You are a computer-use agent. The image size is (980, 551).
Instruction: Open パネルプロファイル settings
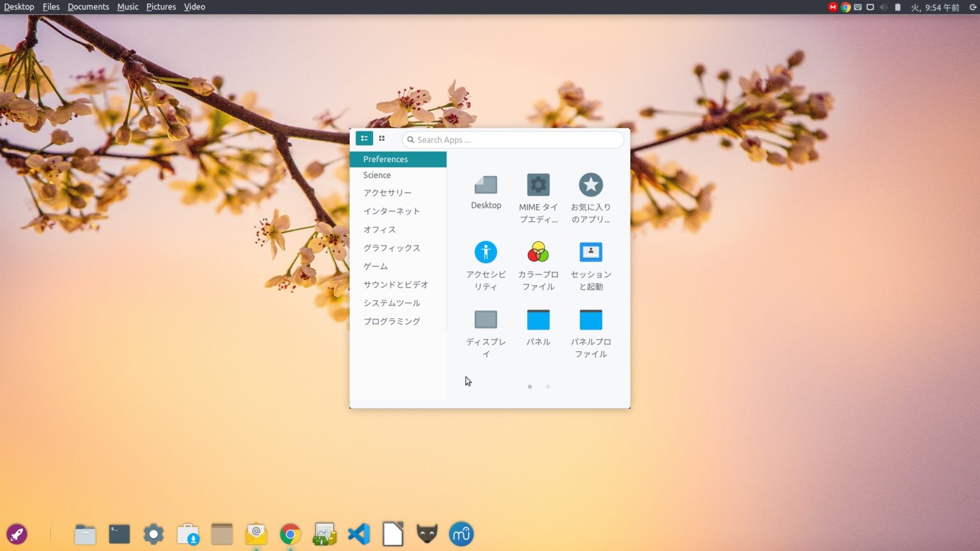pos(591,319)
